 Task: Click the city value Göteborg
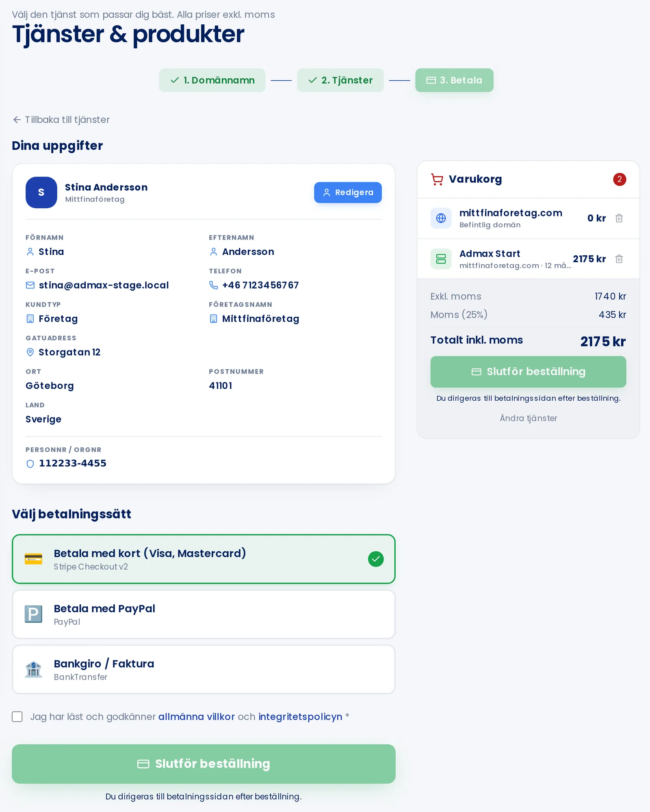click(50, 386)
